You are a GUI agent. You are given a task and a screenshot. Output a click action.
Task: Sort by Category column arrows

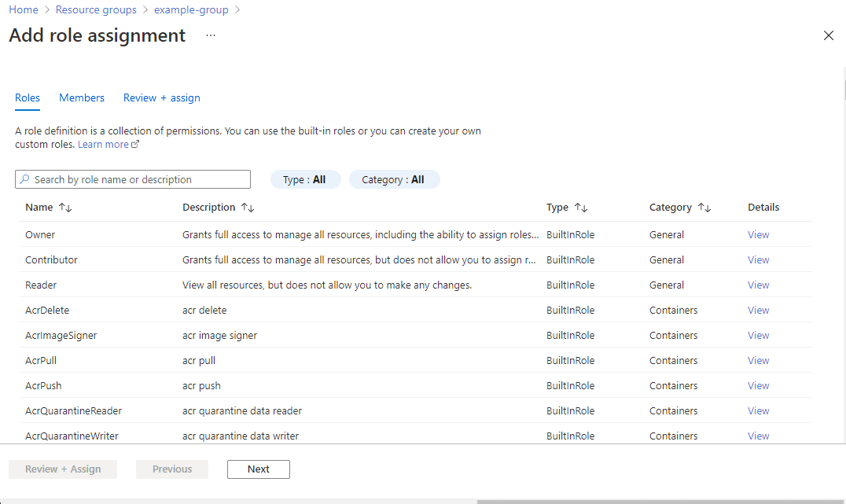tap(704, 208)
